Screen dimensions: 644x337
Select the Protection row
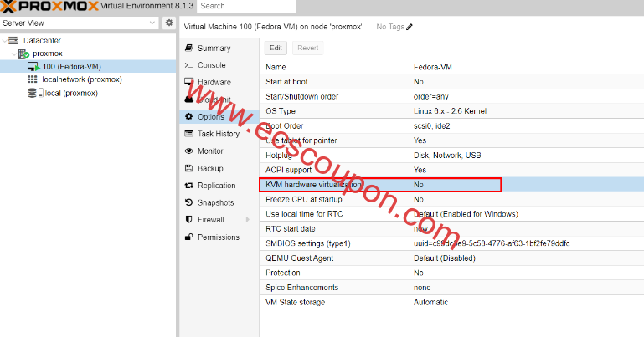pyautogui.click(x=451, y=273)
